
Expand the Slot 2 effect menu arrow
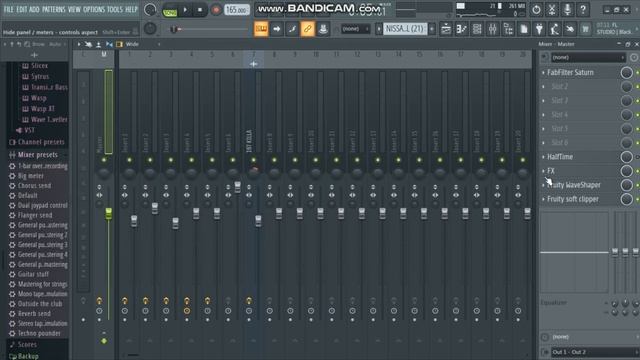click(x=543, y=87)
